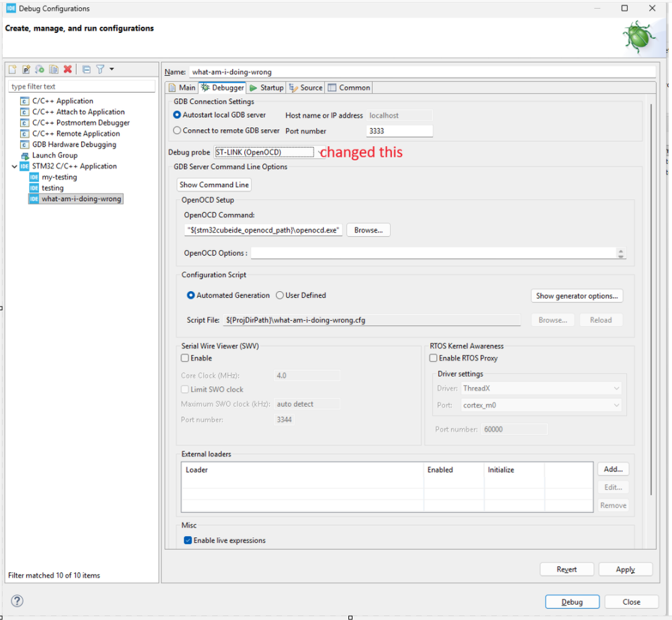The width and height of the screenshot is (672, 620).
Task: Select the what-am-i-doing-wrong configuration
Action: pos(76,199)
